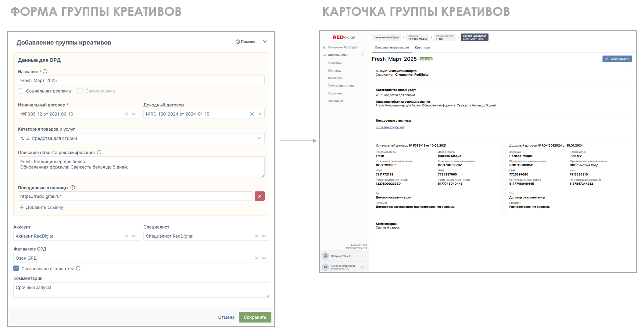
Task: Click the Группа креативов Fresh_Март_2025 breadcrumb
Action: tap(474, 37)
